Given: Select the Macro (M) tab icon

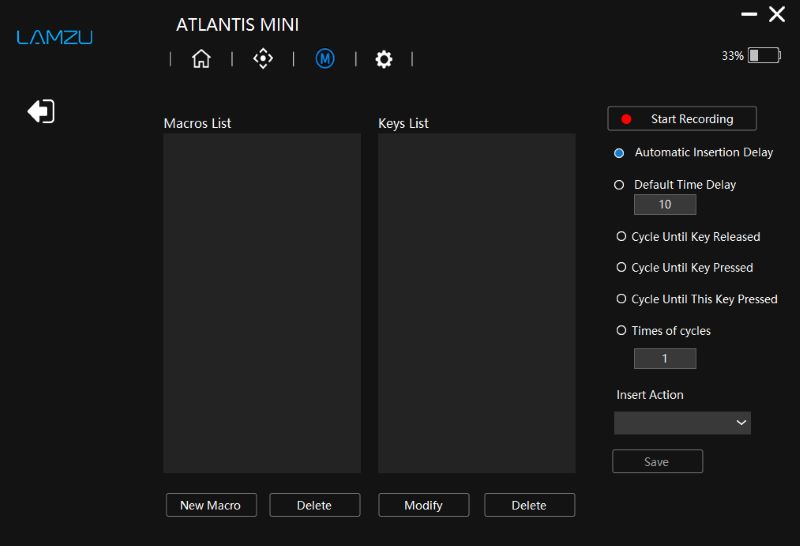Looking at the screenshot, I should pos(325,59).
